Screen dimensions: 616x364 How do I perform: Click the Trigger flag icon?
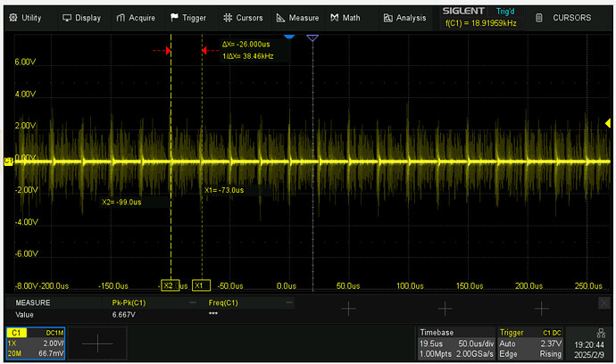tap(174, 17)
